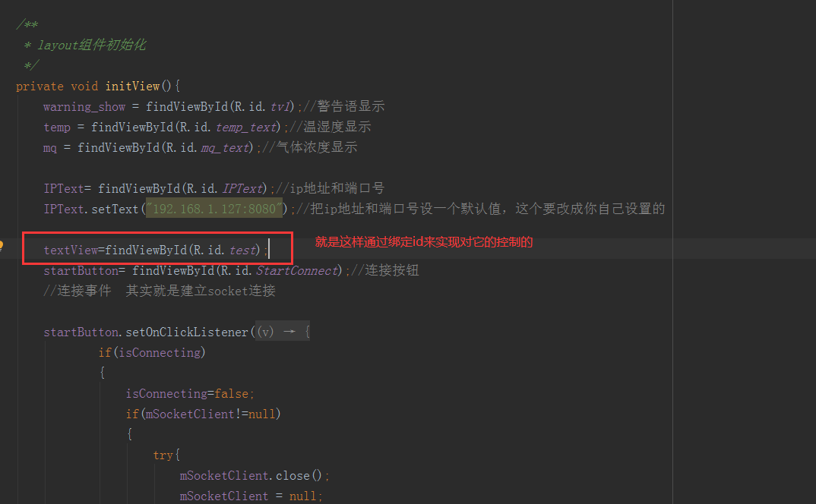The image size is (816, 504).
Task: Place cursor on the warning_show variable
Action: 84,106
